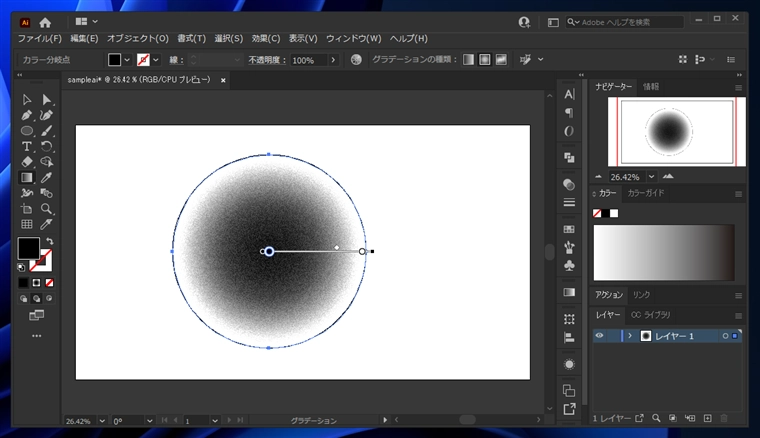Set Color mode under fill box
760x438 pixels.
tap(23, 283)
